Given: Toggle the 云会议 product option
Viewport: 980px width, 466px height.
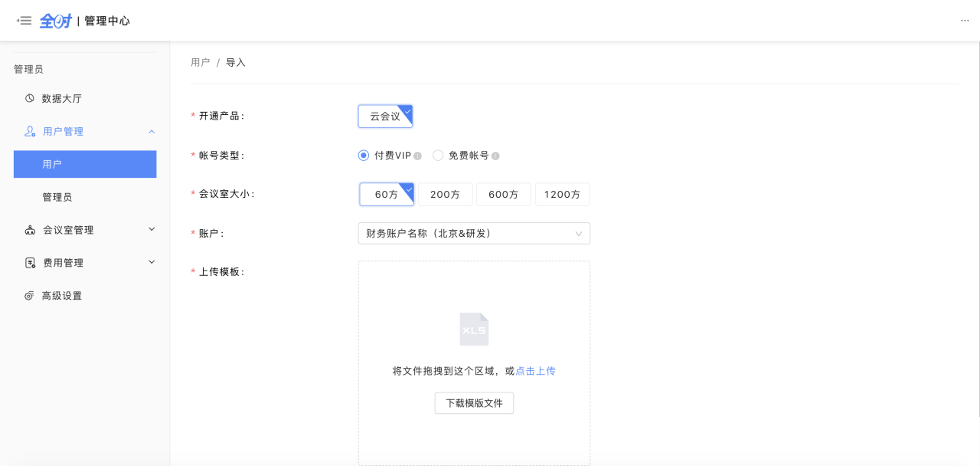Looking at the screenshot, I should point(385,116).
